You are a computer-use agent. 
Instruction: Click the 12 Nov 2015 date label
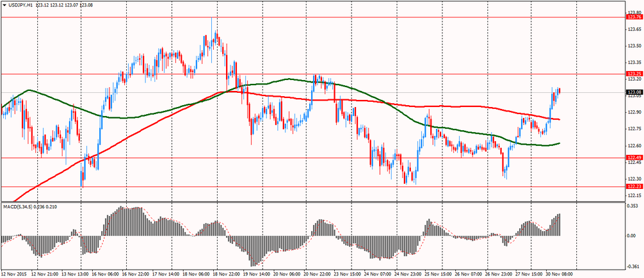click(x=14, y=273)
